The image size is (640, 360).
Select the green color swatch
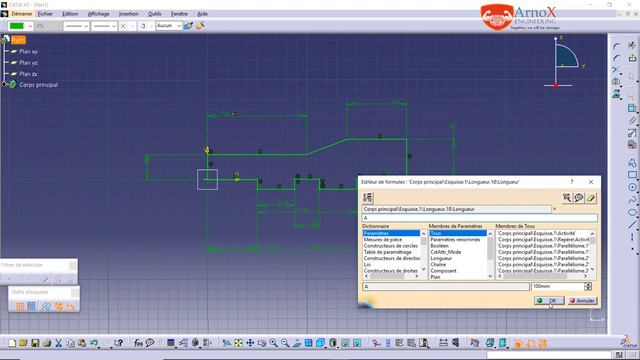pyautogui.click(x=17, y=26)
